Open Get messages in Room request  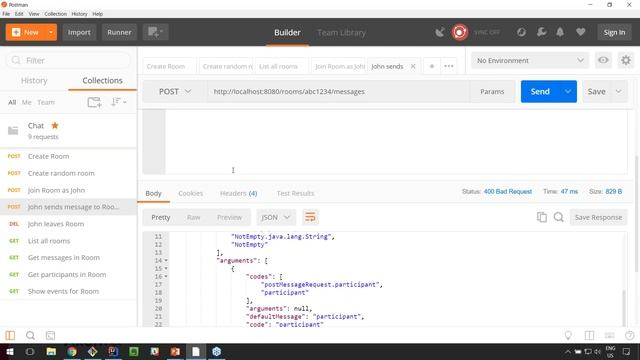point(69,258)
